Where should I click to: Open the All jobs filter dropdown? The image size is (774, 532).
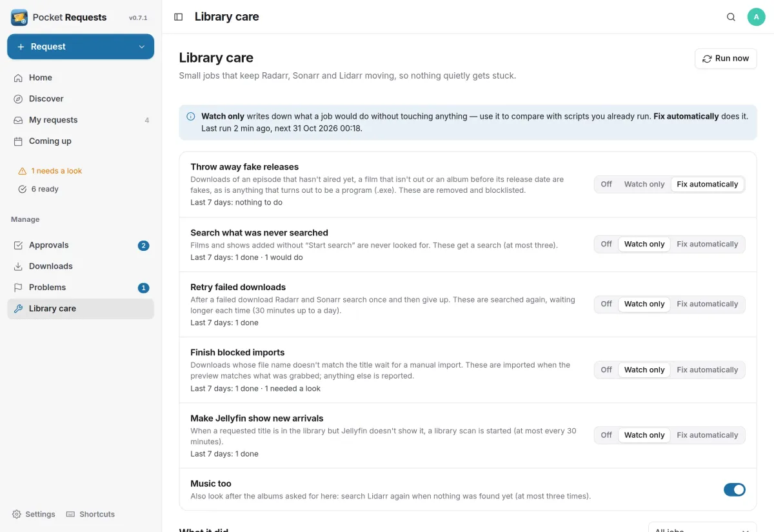(702, 527)
